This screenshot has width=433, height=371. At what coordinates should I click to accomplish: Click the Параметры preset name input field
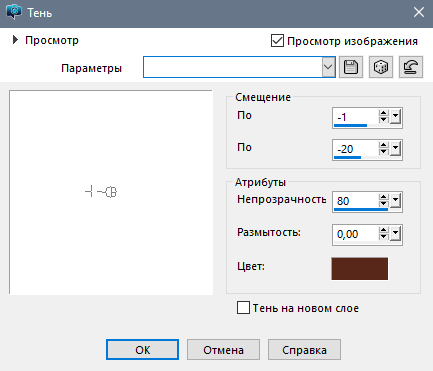click(233, 67)
